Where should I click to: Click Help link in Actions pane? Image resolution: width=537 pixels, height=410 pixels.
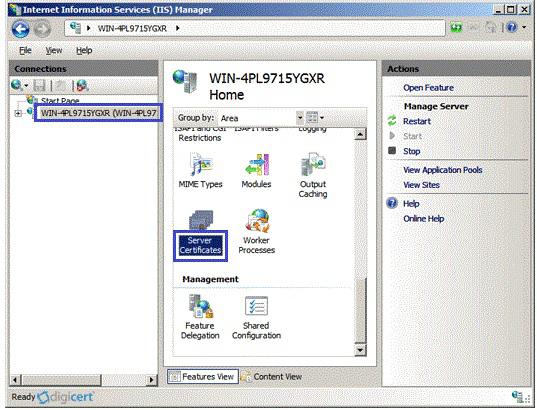pyautogui.click(x=411, y=204)
